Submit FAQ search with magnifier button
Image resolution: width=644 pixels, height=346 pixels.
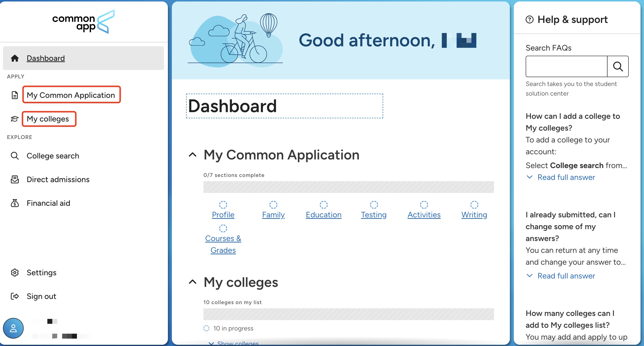tap(618, 67)
